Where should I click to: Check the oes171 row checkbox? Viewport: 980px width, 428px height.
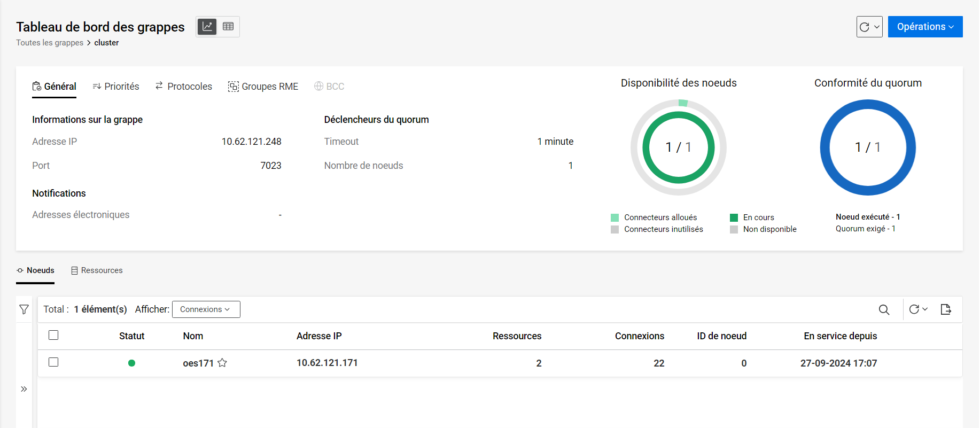53,362
